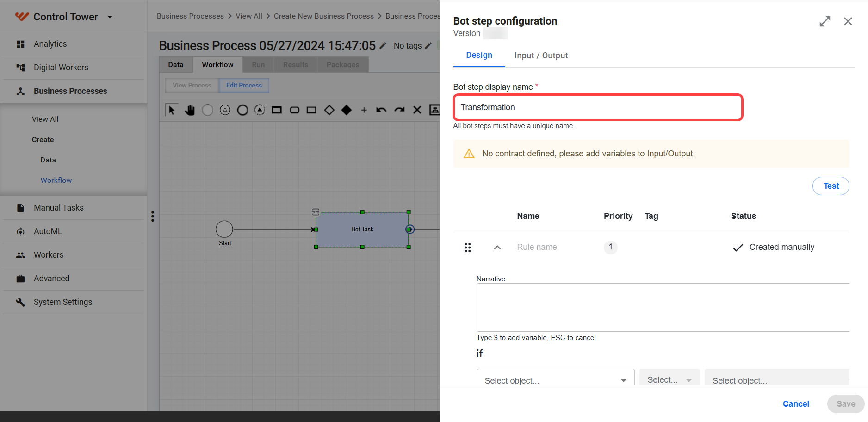
Task: Open the Control Tower dropdown caret
Action: click(x=110, y=17)
